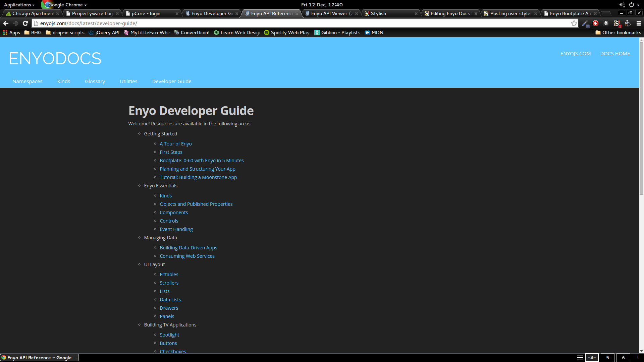Click the browser Back arrow
Screen dimensions: 644x362
click(x=6, y=23)
